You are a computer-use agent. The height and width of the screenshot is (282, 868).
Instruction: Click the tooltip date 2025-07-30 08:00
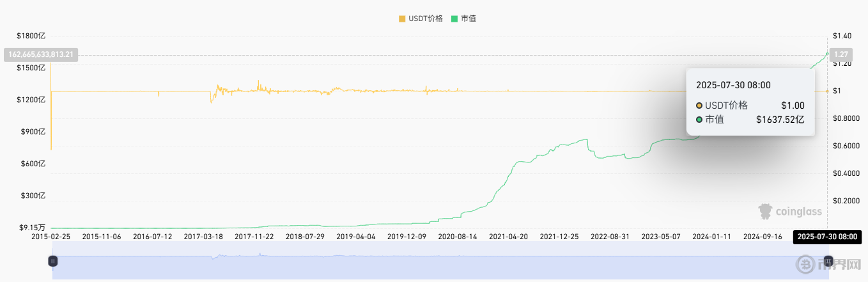(732, 84)
